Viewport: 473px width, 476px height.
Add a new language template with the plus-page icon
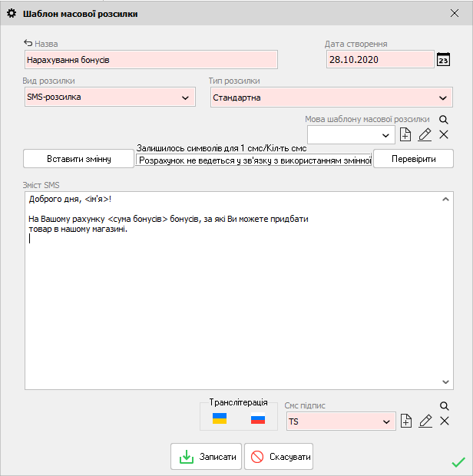406,135
